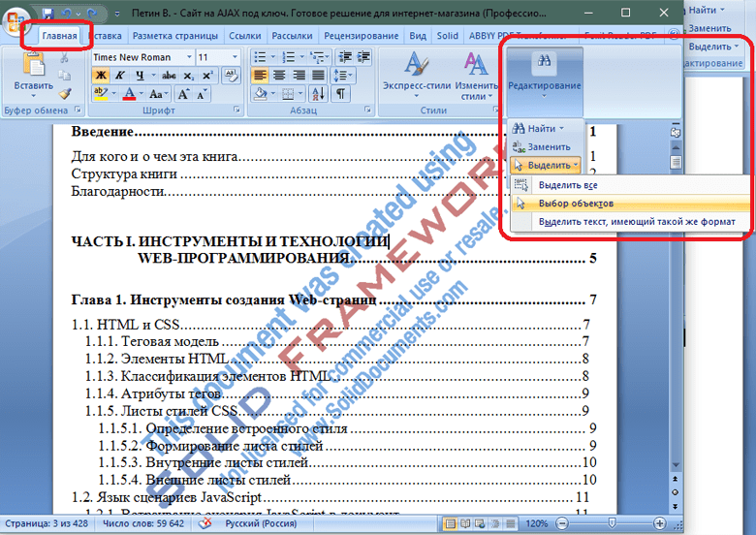Toggle bold formatting (Ж)
This screenshot has height=535, width=756.
101,76
